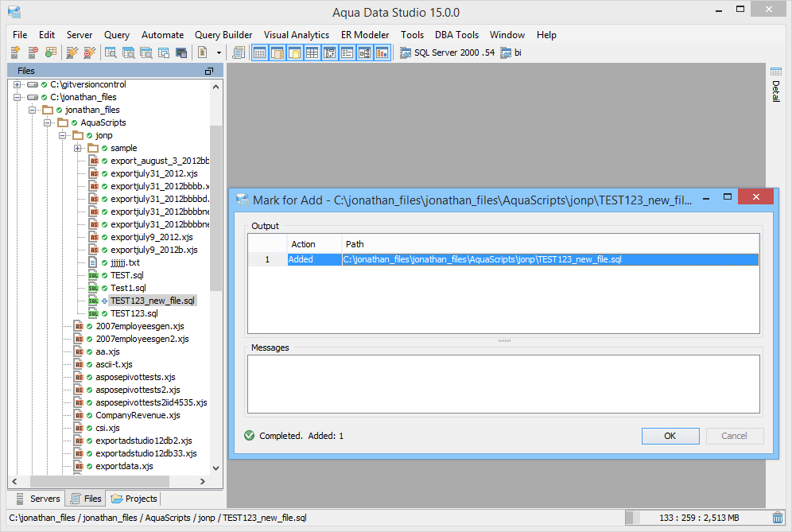Open the New File dropdown arrow
The height and width of the screenshot is (532, 792).
pos(219,52)
